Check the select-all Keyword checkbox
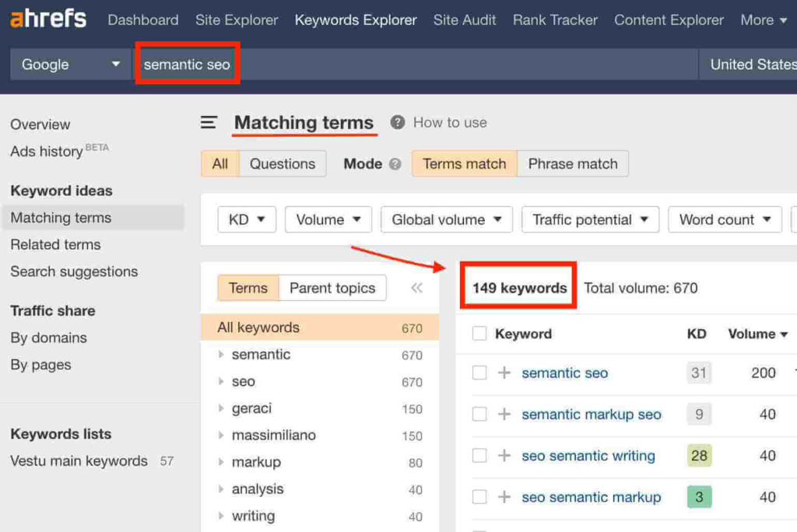Image resolution: width=797 pixels, height=532 pixels. click(479, 334)
